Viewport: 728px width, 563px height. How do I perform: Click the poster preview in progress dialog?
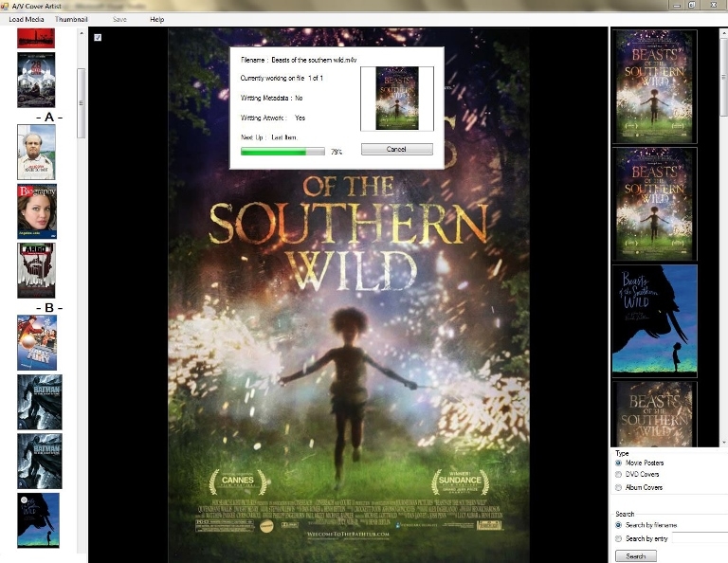(397, 99)
